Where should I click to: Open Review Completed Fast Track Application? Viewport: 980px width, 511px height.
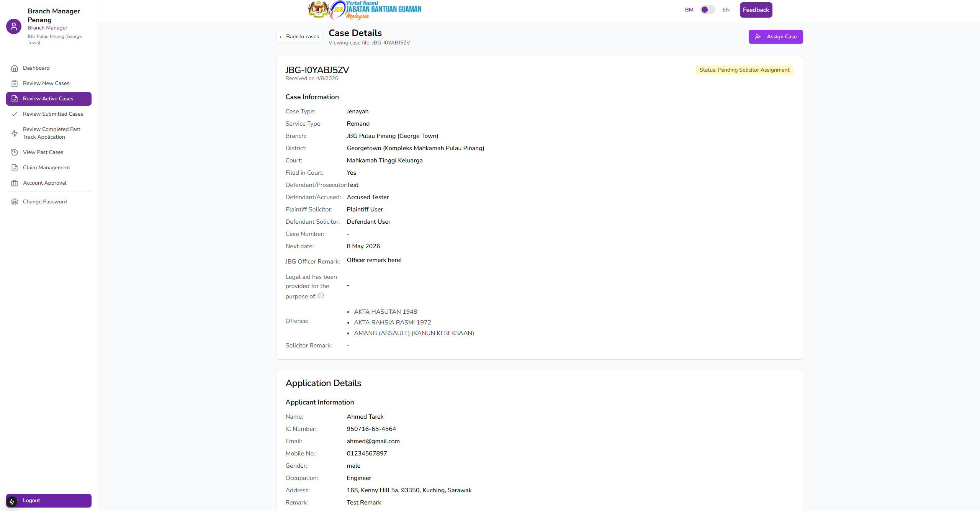[x=52, y=133]
